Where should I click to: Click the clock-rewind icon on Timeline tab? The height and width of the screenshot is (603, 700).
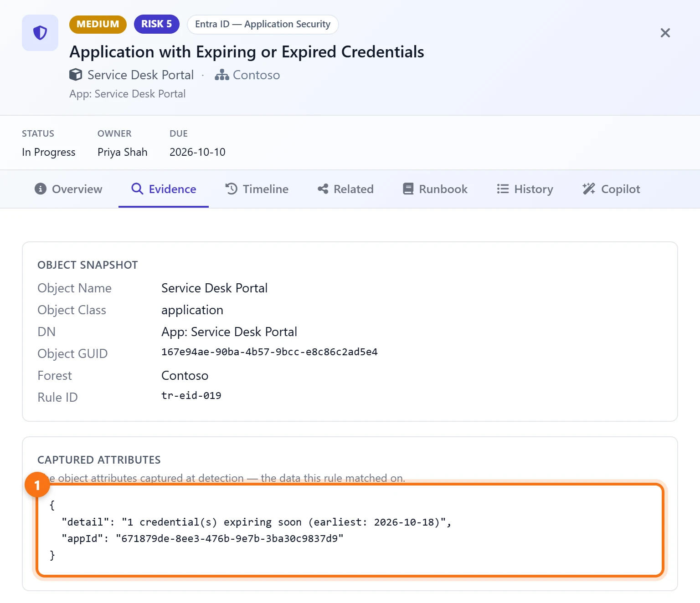point(232,189)
